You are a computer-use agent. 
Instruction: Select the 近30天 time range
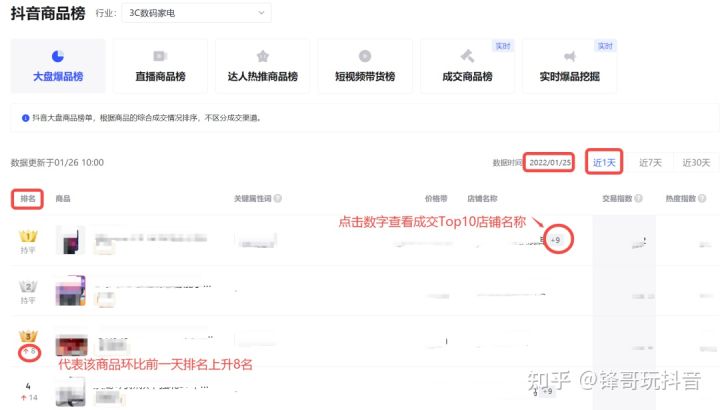coord(696,163)
